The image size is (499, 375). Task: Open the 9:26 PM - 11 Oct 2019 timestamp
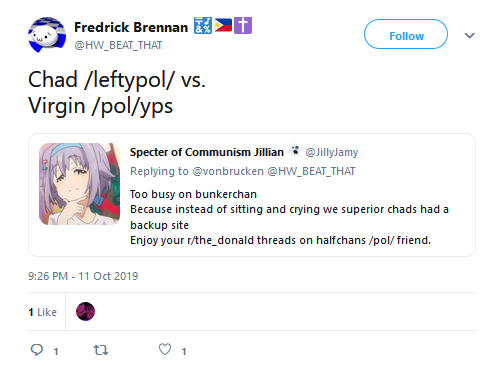83,276
